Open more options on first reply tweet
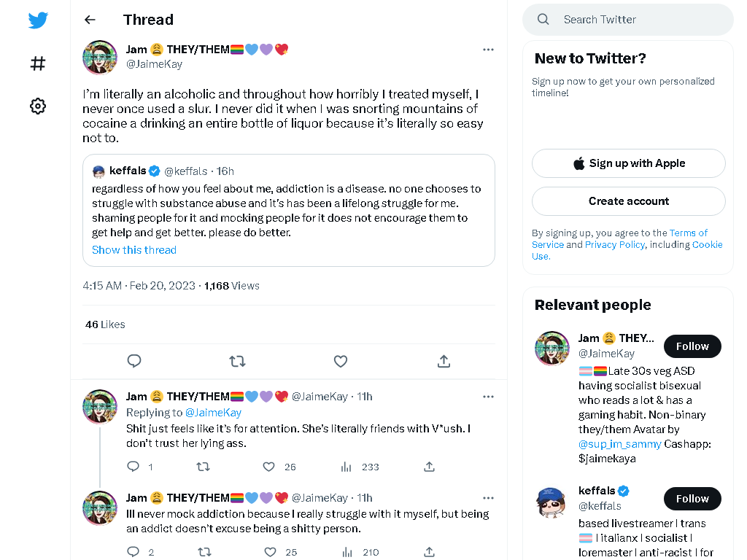Image resolution: width=747 pixels, height=560 pixels. point(488,397)
